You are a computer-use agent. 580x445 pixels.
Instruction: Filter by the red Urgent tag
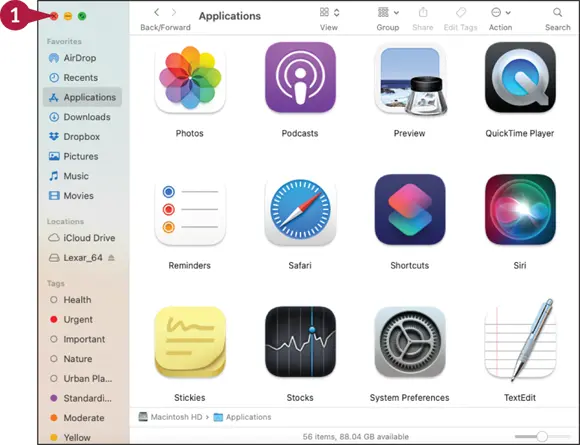(x=82, y=319)
